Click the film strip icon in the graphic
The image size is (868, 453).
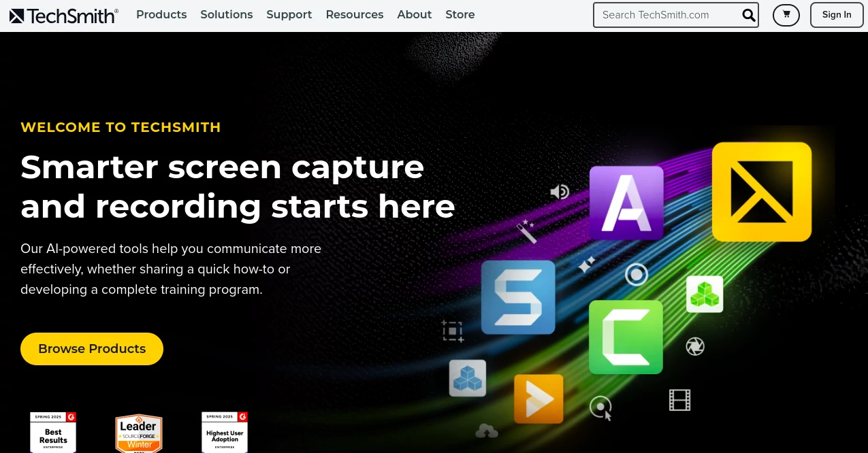679,400
